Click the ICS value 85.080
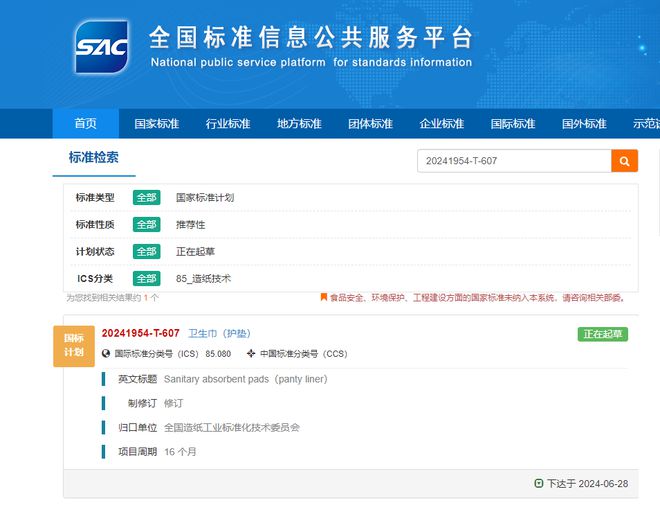This screenshot has width=660, height=512. tap(218, 354)
